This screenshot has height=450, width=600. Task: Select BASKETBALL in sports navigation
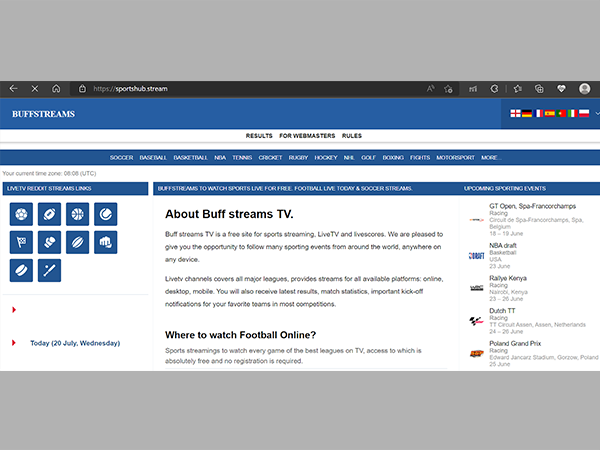(190, 158)
